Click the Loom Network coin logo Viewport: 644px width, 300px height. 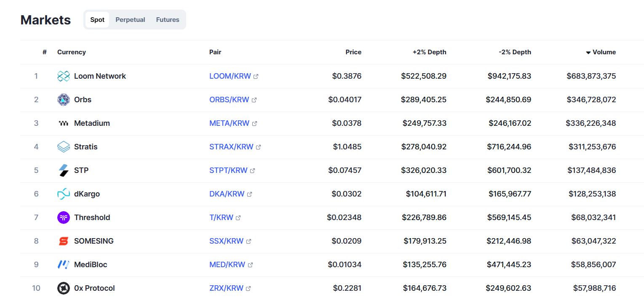tap(64, 76)
